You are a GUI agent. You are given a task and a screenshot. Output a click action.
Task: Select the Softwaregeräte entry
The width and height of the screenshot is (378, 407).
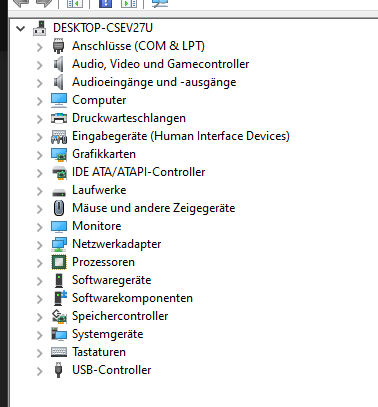(x=112, y=280)
